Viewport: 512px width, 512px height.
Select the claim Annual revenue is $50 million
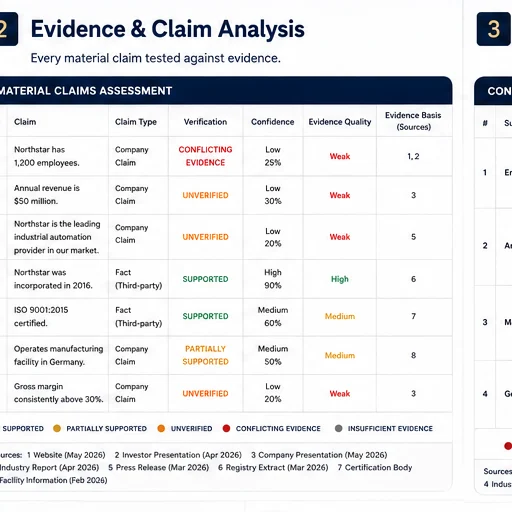(x=47, y=195)
